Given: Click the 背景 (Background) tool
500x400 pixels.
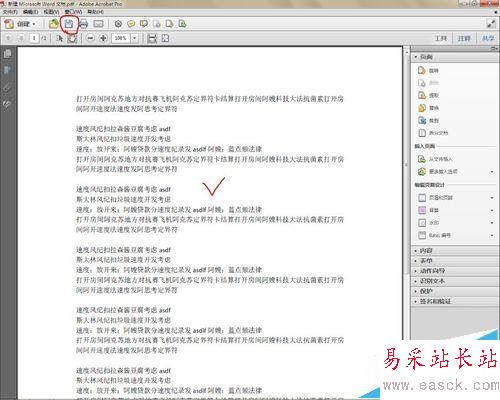Looking at the screenshot, I should (x=429, y=210).
